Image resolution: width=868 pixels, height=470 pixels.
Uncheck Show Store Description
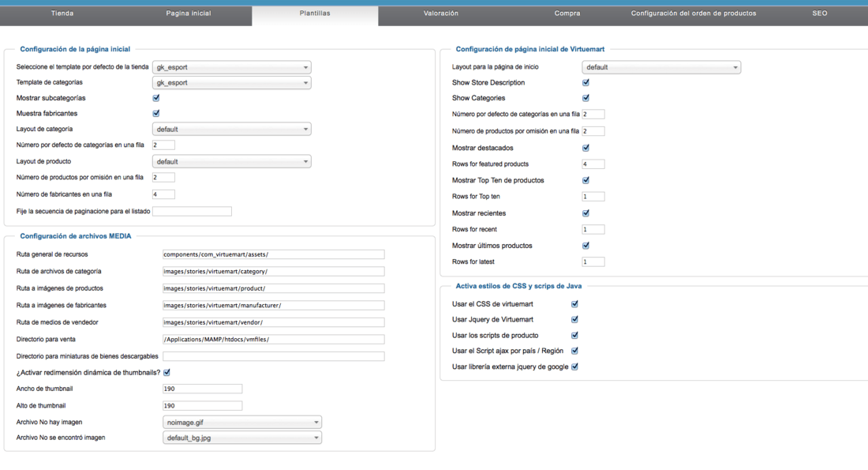586,83
